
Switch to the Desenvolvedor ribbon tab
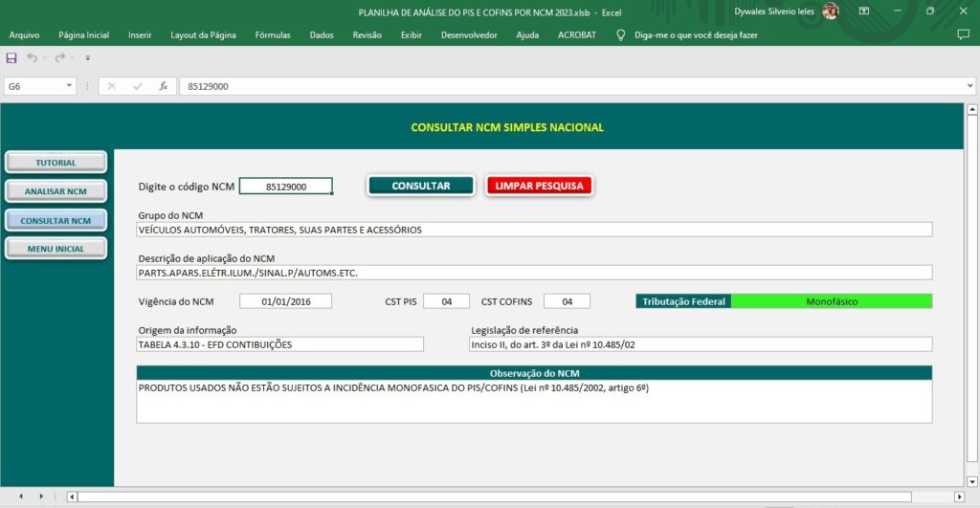pyautogui.click(x=468, y=35)
